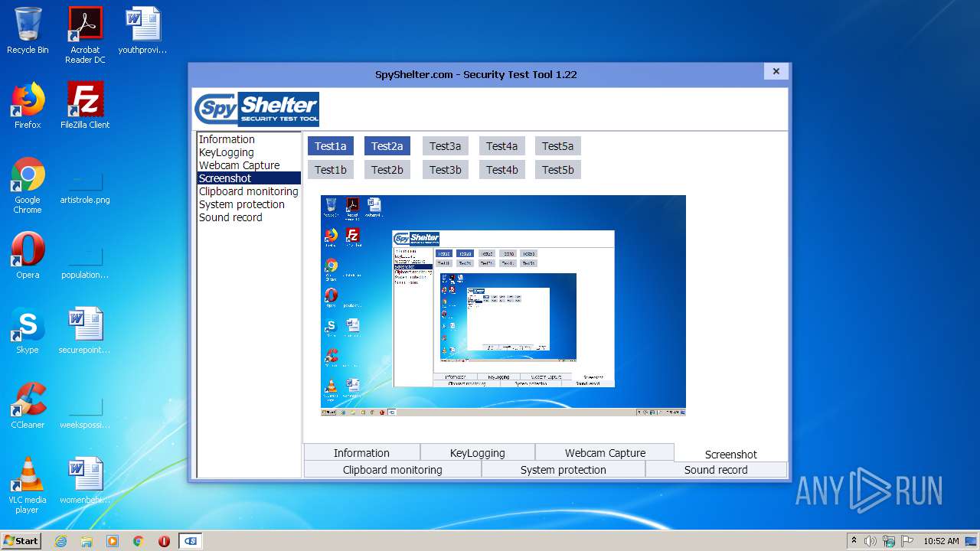This screenshot has height=551, width=980.
Task: Show hidden tray icons arrow
Action: (x=854, y=541)
